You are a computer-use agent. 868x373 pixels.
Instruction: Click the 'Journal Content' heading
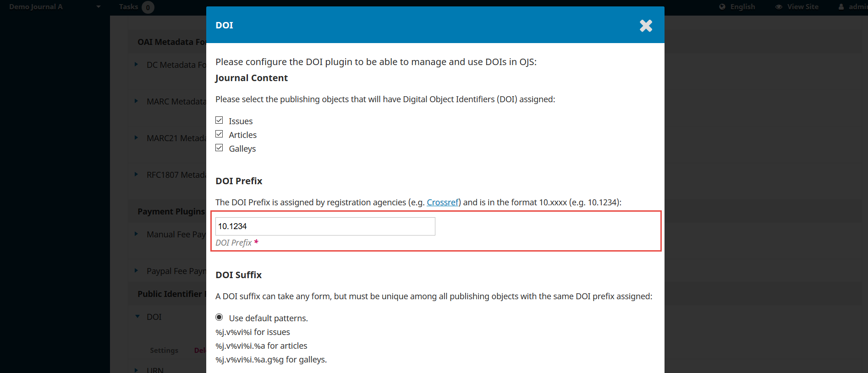(252, 78)
